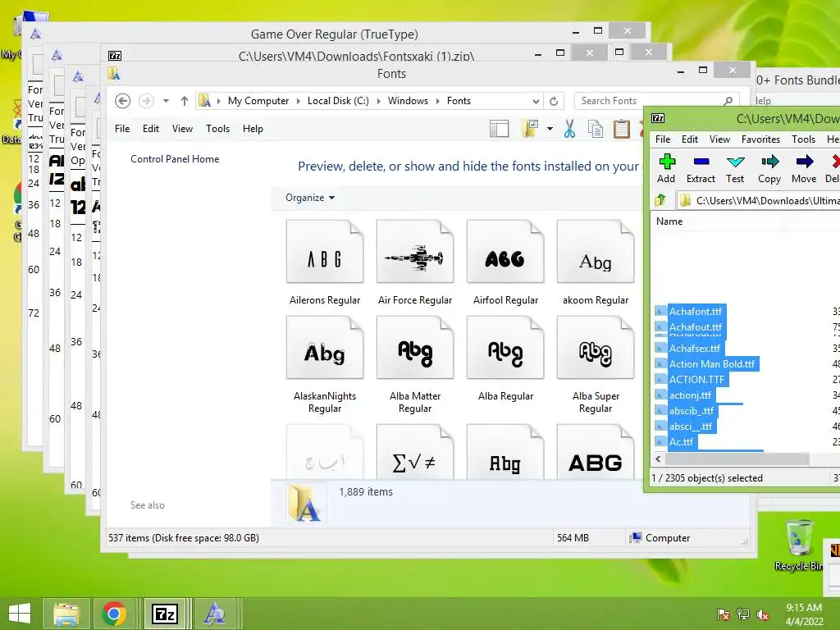840x630 pixels.
Task: Click the folder options toolbar icon
Action: (530, 129)
